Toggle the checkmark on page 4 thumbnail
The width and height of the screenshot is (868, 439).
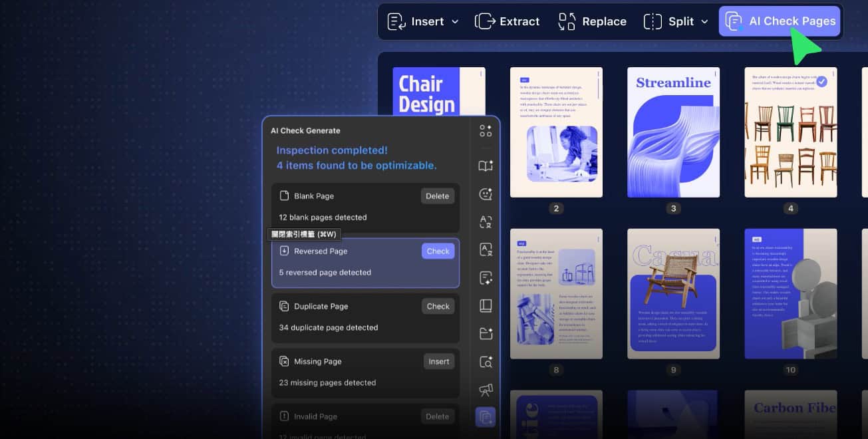(x=821, y=81)
